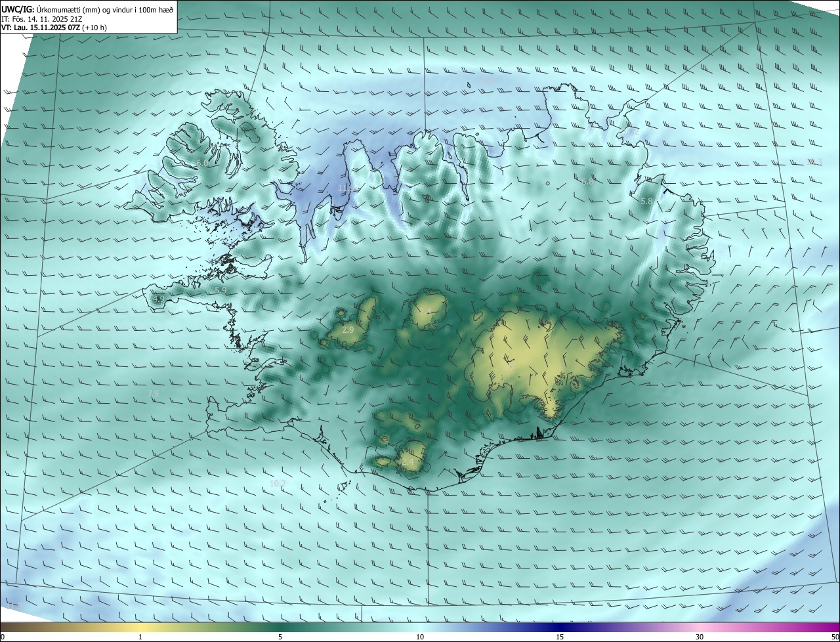Click the 15 tick on the color scale

point(560,637)
